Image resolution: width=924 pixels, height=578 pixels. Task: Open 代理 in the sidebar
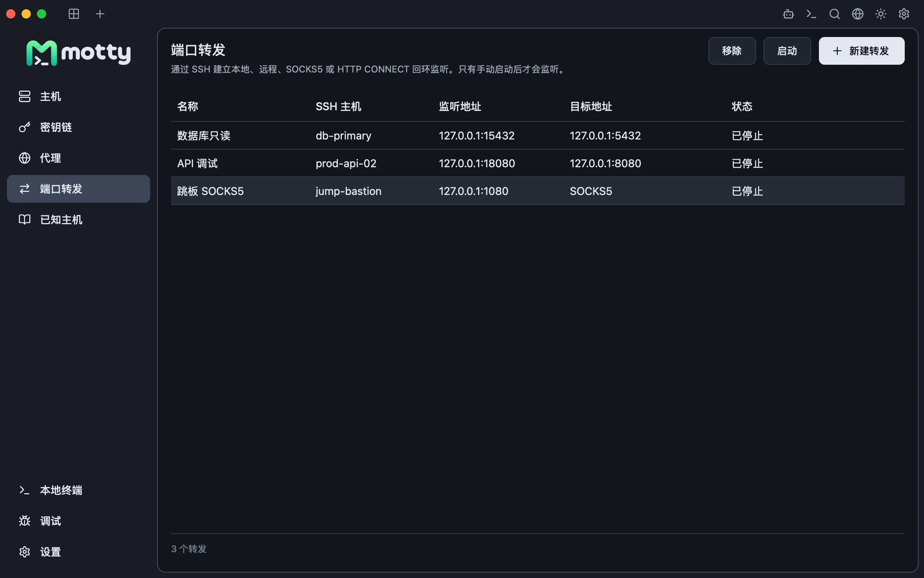[x=79, y=158]
